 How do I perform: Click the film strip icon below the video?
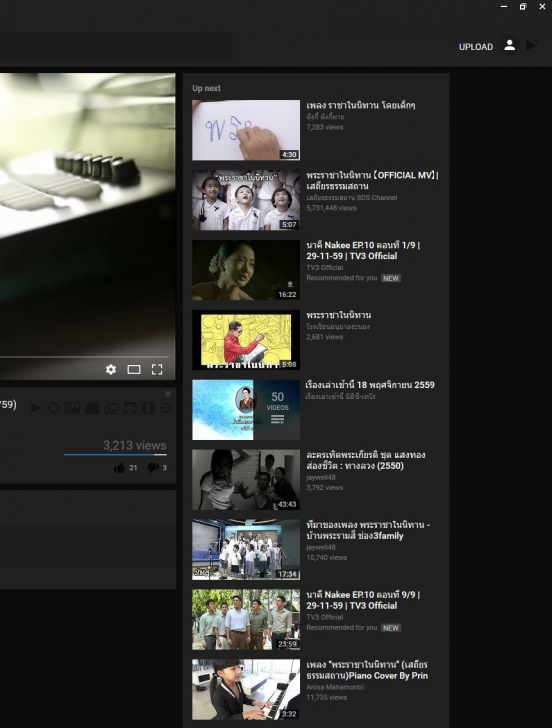[x=148, y=408]
